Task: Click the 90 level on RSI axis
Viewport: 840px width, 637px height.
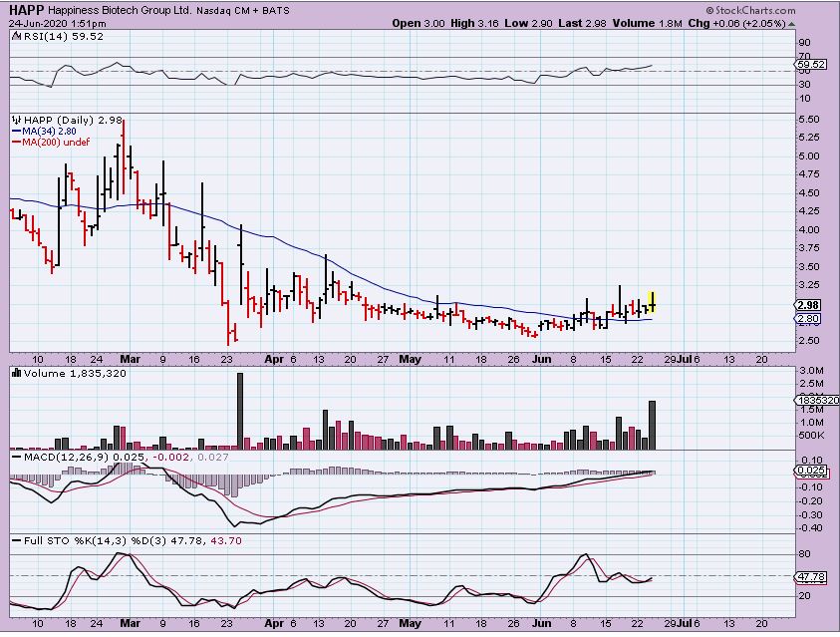Action: (804, 43)
